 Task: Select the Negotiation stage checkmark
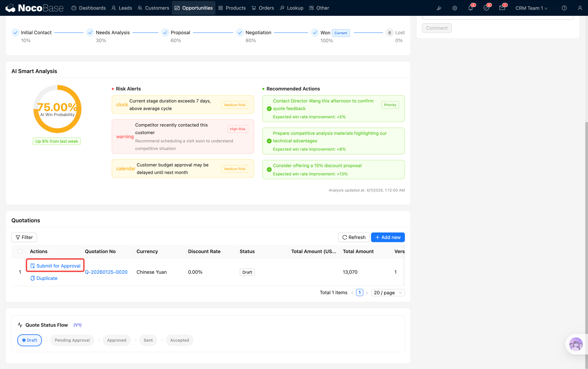coord(240,33)
